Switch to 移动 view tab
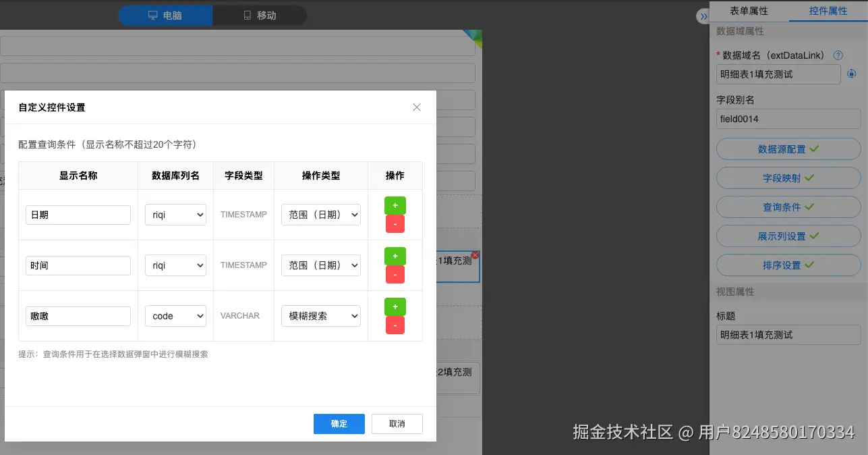 pos(260,16)
